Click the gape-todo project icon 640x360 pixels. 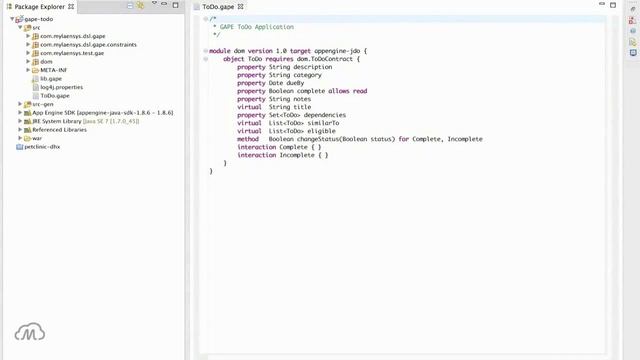(x=19, y=19)
